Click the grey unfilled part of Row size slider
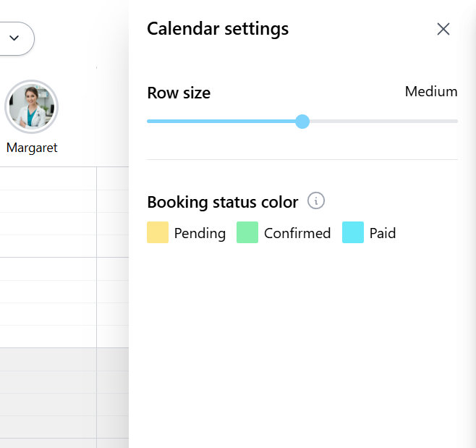The width and height of the screenshot is (476, 448). pyautogui.click(x=383, y=122)
